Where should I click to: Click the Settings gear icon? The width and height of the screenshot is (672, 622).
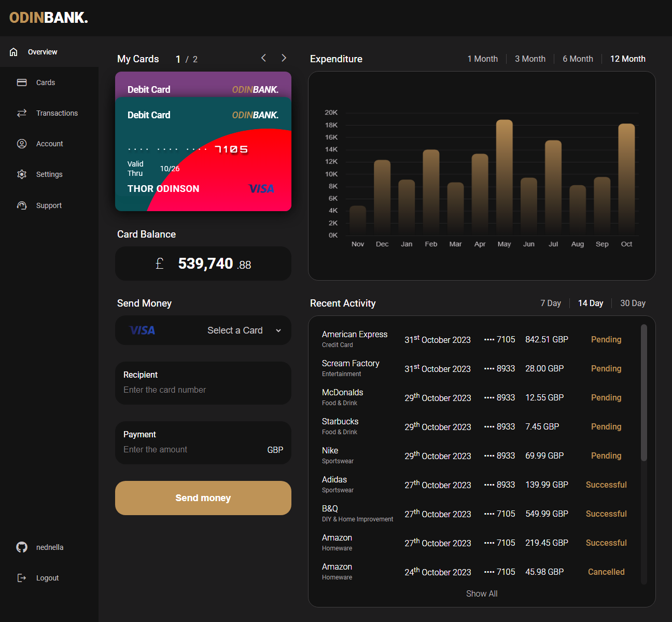[22, 174]
